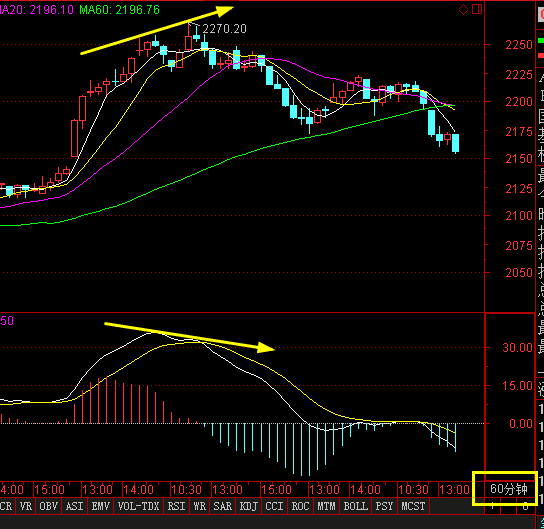Open the BOLL indicator tab
The image size is (544, 529).
pyautogui.click(x=356, y=506)
